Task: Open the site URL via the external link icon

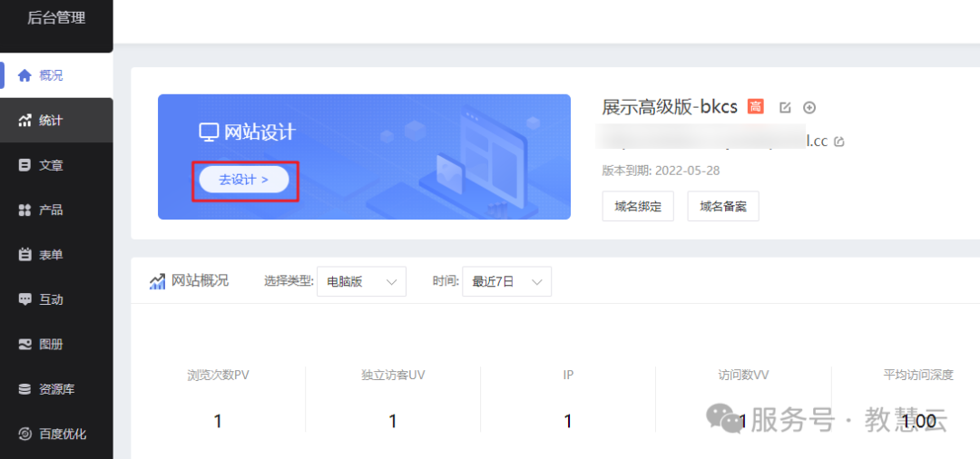Action: coord(839,142)
